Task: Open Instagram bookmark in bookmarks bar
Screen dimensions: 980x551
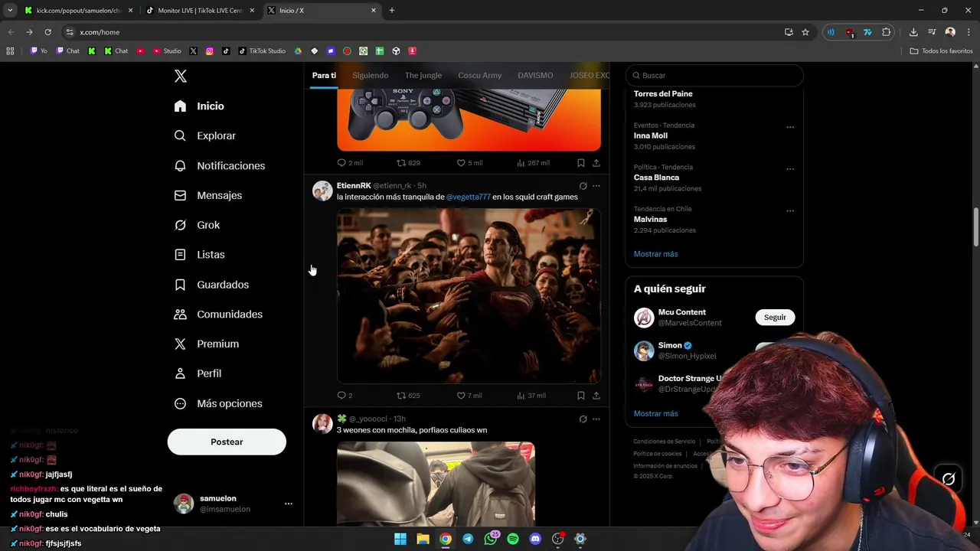Action: click(210, 51)
